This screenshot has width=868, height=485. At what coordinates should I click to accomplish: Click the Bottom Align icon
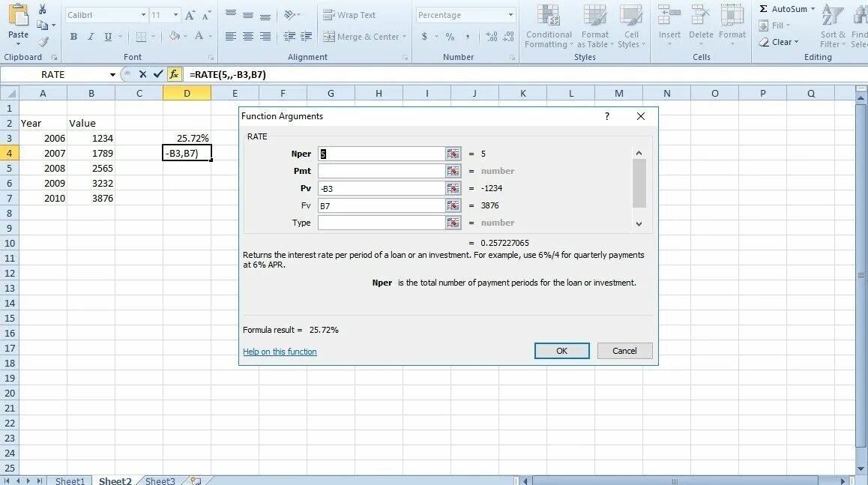pyautogui.click(x=265, y=16)
